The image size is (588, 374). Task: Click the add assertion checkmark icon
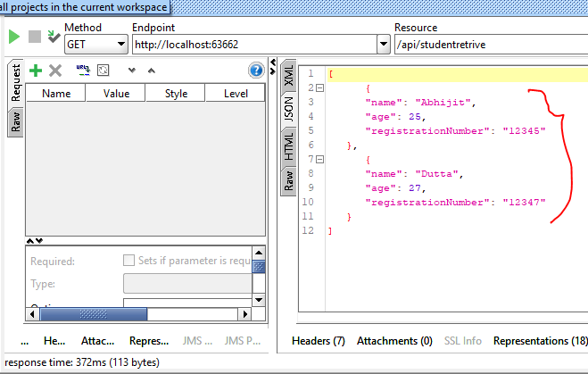54,37
